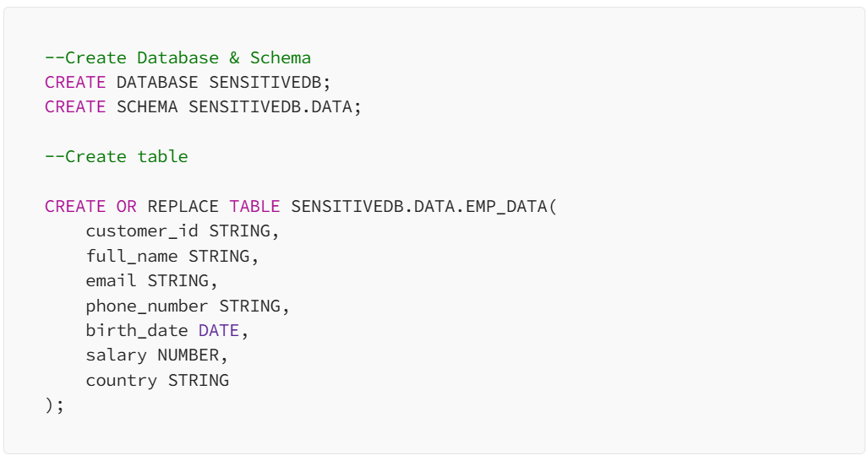Click the SCHEMA keyword
Viewport: 868px width, 461px height.
point(147,107)
